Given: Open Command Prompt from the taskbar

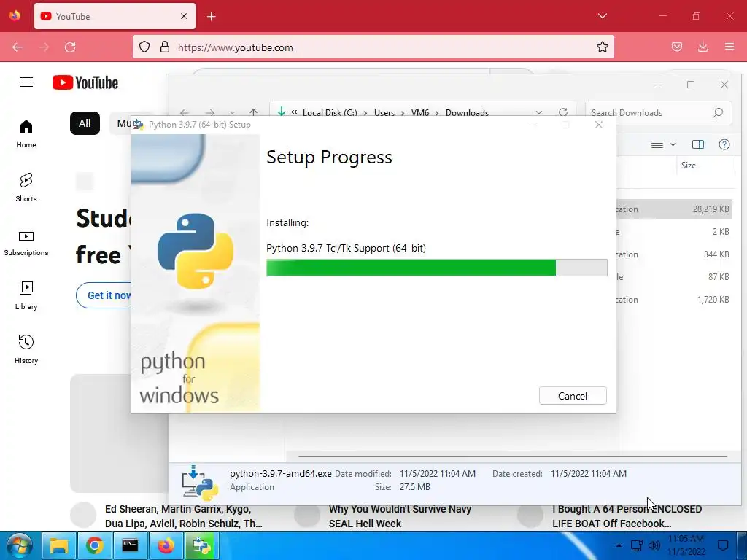Looking at the screenshot, I should tap(130, 545).
